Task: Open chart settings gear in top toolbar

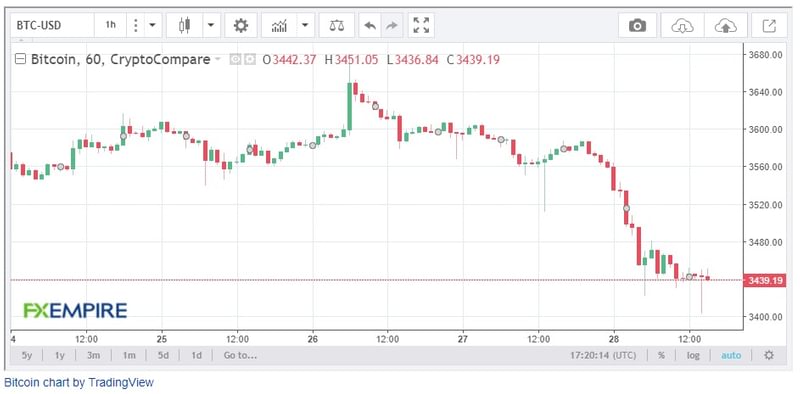Action: [x=241, y=25]
